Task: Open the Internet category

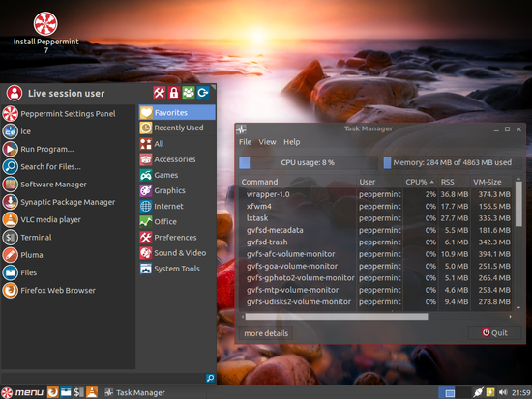Action: [x=177, y=206]
